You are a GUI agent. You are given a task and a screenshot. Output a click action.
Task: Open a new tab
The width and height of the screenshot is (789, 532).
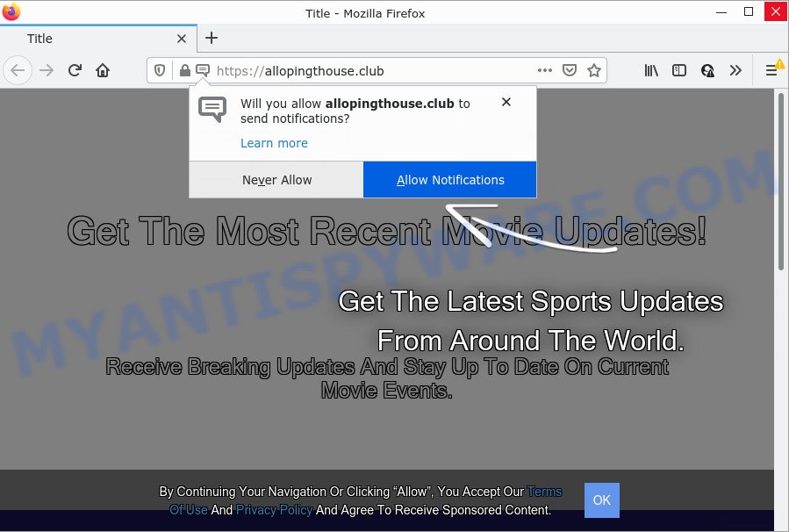tap(212, 38)
